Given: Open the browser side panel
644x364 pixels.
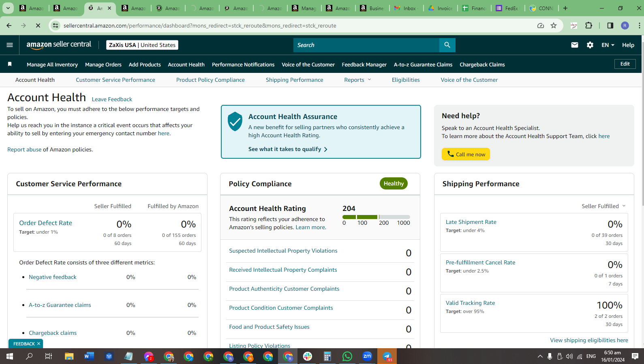Looking at the screenshot, I should [x=610, y=26].
